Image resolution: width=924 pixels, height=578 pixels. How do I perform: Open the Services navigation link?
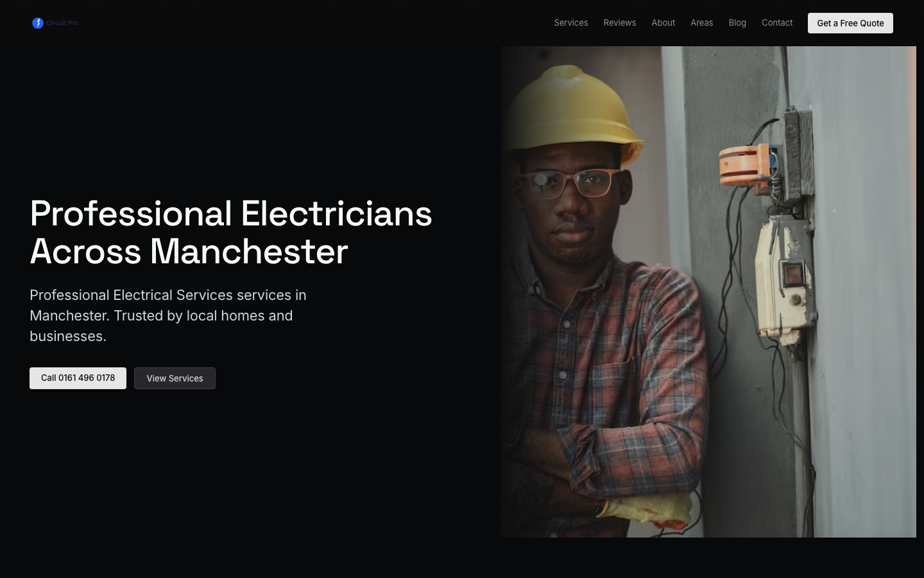coord(571,22)
